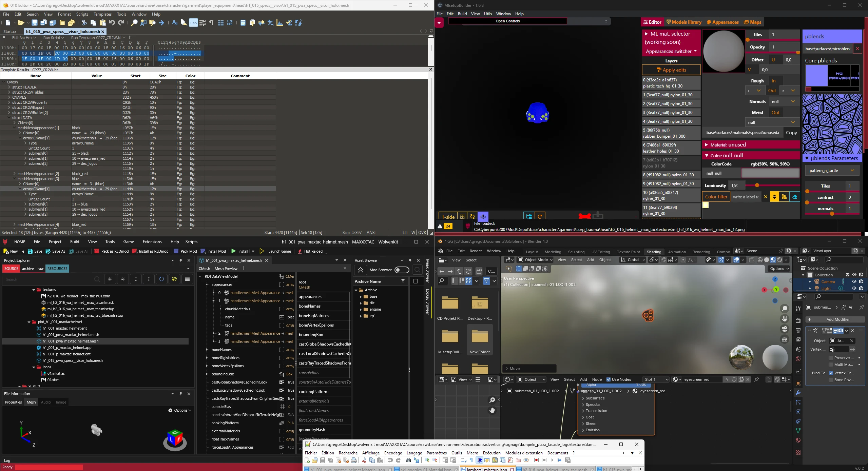Open Object Mode dropdown in Blender viewport

coord(535,260)
